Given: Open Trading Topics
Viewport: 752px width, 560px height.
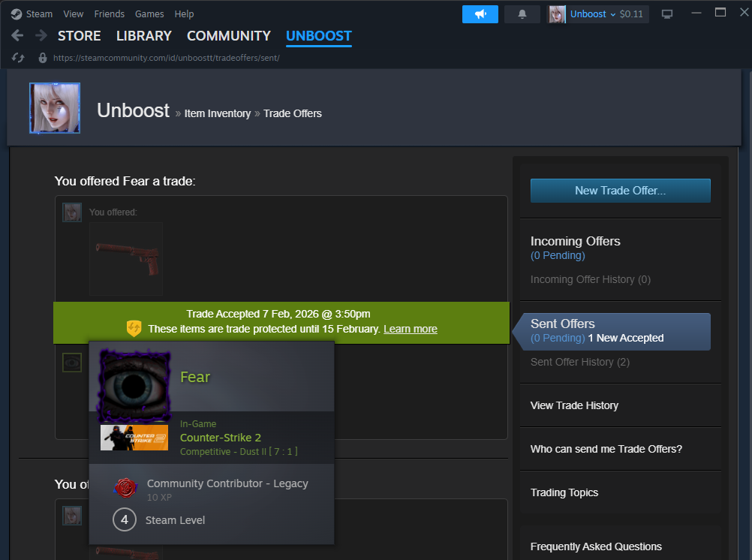Looking at the screenshot, I should 564,492.
